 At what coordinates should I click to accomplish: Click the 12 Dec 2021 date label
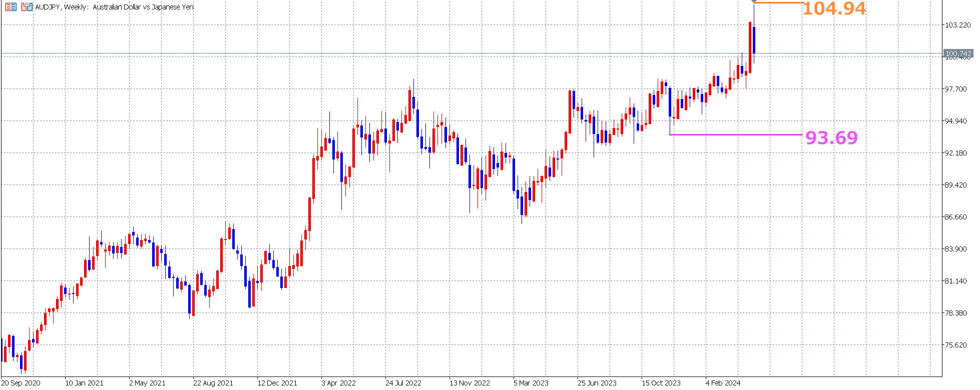(277, 383)
